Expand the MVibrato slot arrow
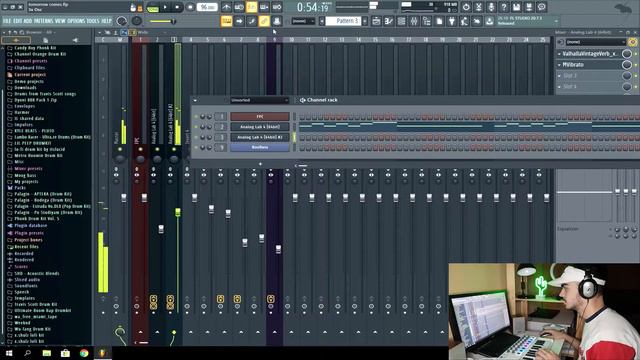The height and width of the screenshot is (360, 640). click(560, 65)
